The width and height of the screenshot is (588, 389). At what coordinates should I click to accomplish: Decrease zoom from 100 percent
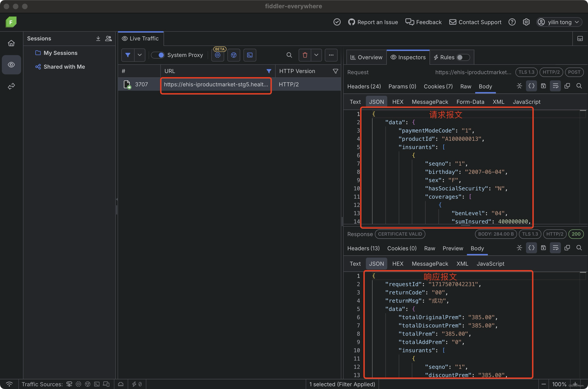[x=543, y=384]
